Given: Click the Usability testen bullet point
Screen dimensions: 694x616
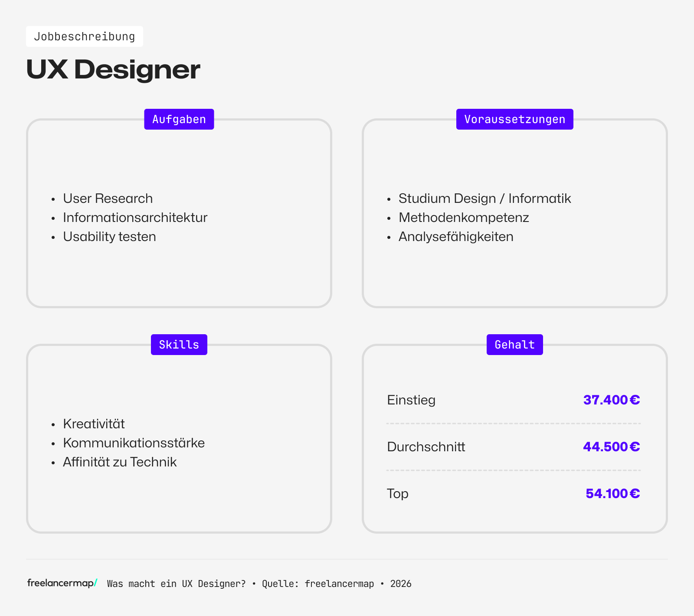Looking at the screenshot, I should tap(109, 237).
